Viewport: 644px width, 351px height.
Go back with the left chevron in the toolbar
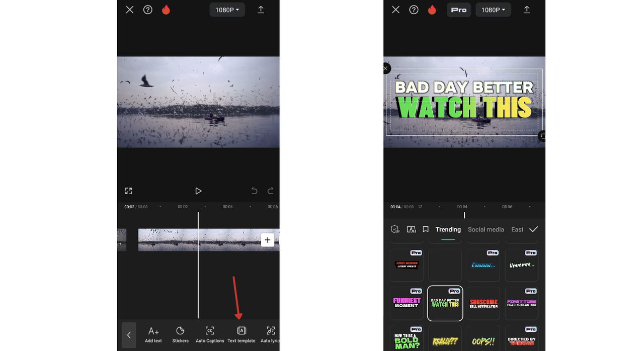tap(129, 335)
